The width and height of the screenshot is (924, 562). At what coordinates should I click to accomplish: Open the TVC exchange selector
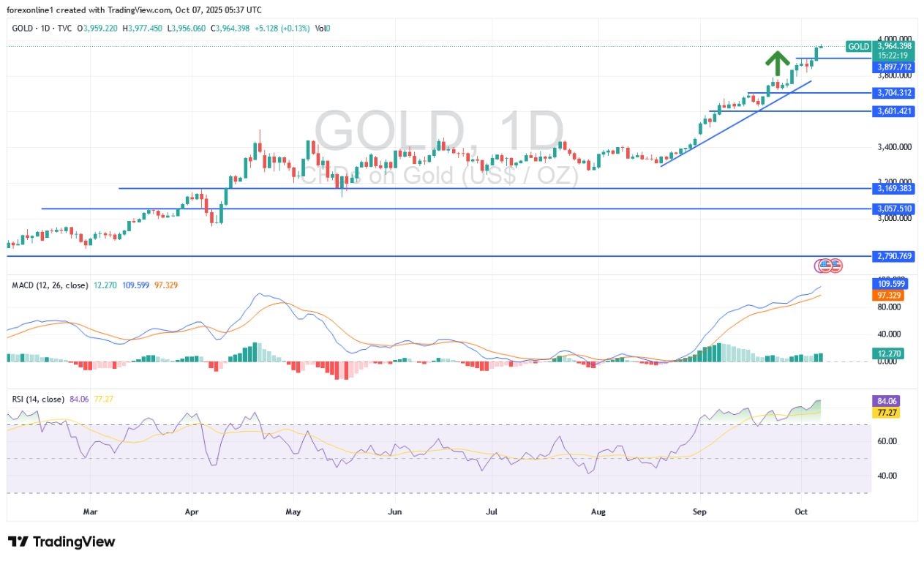pos(64,29)
